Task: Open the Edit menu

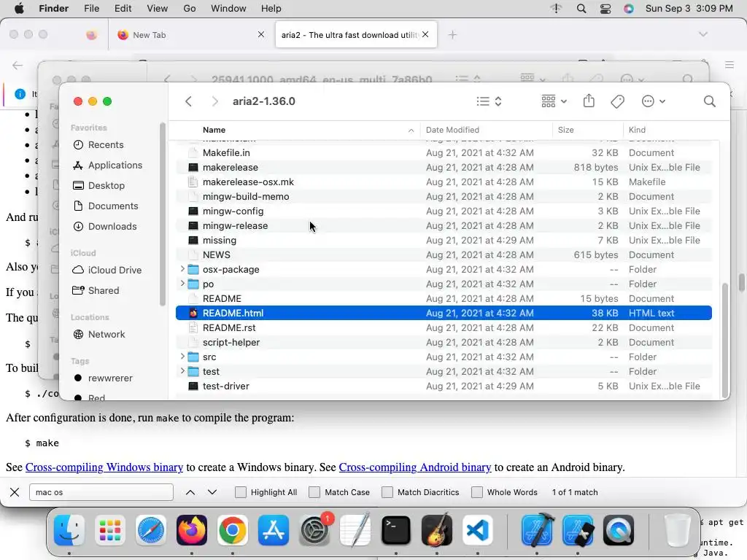Action: 123,9
